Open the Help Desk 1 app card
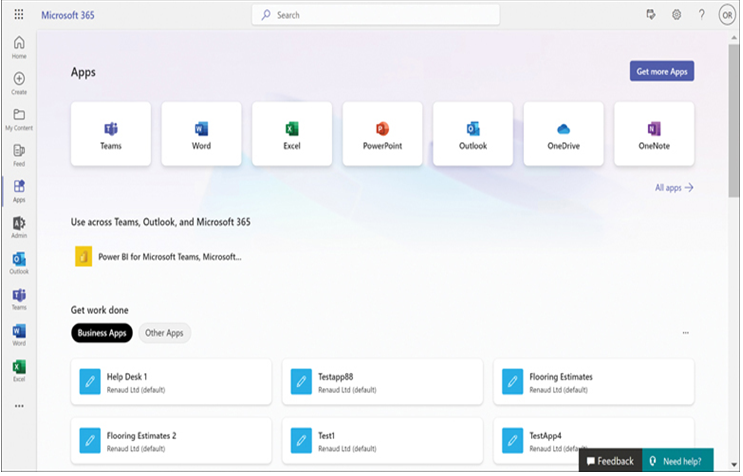 click(x=171, y=382)
